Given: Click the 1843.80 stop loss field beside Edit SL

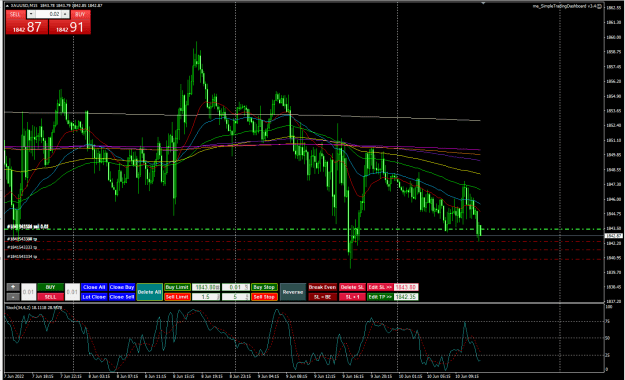Looking at the screenshot, I should 406,287.
